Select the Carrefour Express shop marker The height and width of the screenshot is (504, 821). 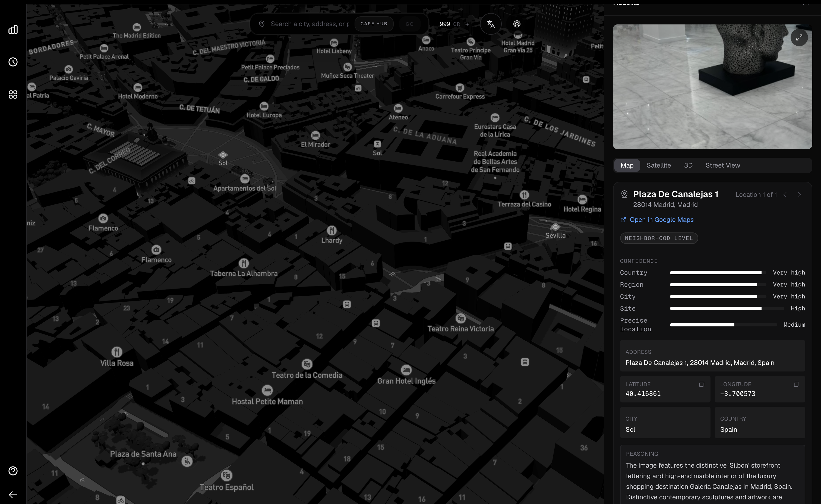click(460, 88)
